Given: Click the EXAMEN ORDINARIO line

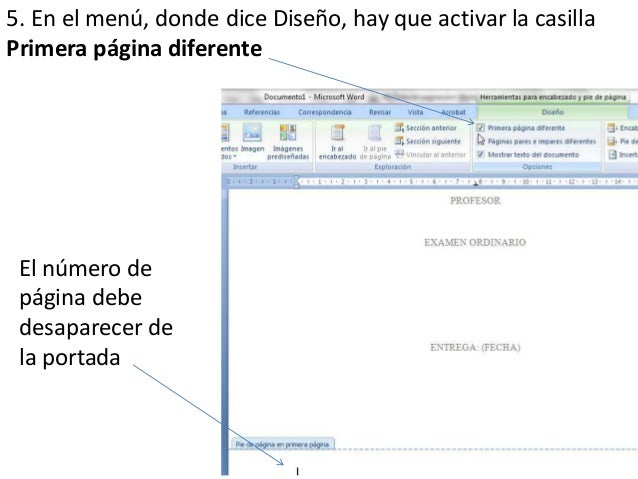Looking at the screenshot, I should coord(475,242).
